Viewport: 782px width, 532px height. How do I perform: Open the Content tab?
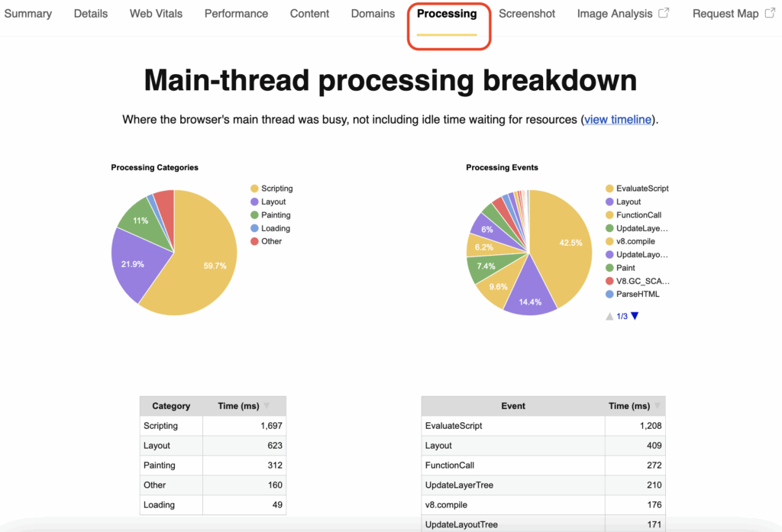[309, 13]
